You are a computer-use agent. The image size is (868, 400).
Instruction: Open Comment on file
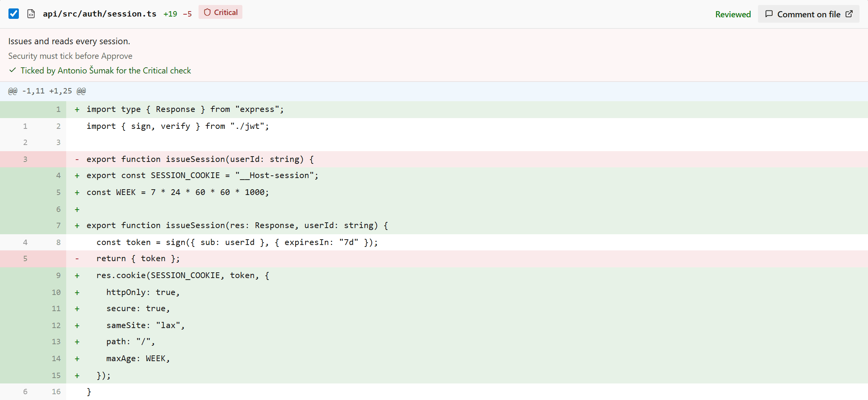808,14
